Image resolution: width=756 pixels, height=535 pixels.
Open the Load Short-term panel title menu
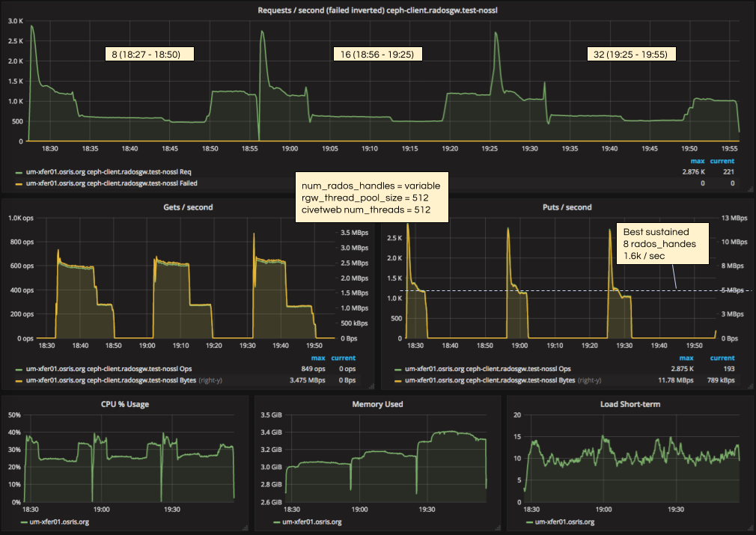[628, 404]
